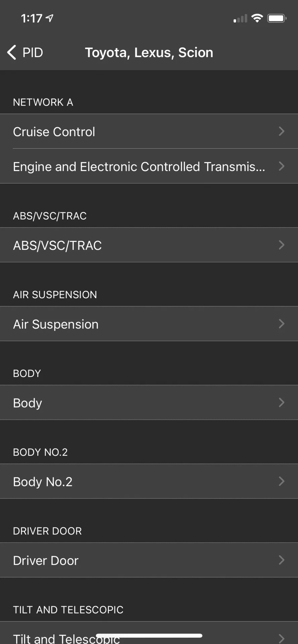Viewport: 298px width, 644px height.
Task: Tap the back arrow icon
Action: click(12, 53)
